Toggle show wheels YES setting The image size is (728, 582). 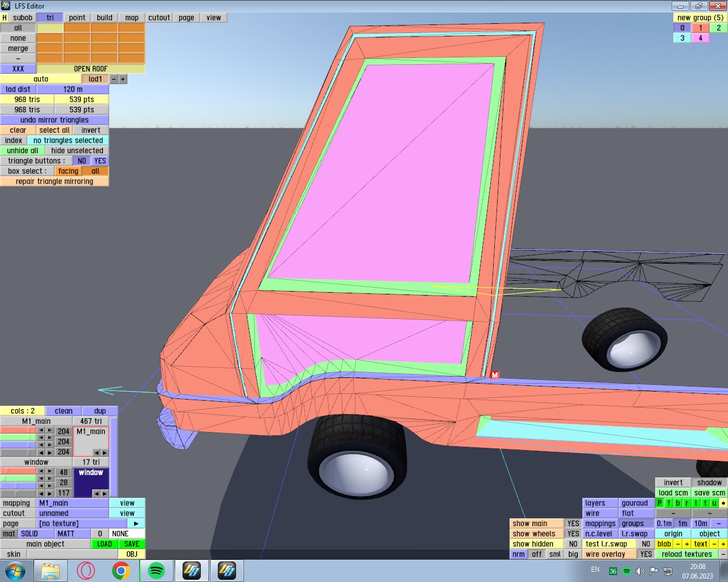tap(573, 534)
